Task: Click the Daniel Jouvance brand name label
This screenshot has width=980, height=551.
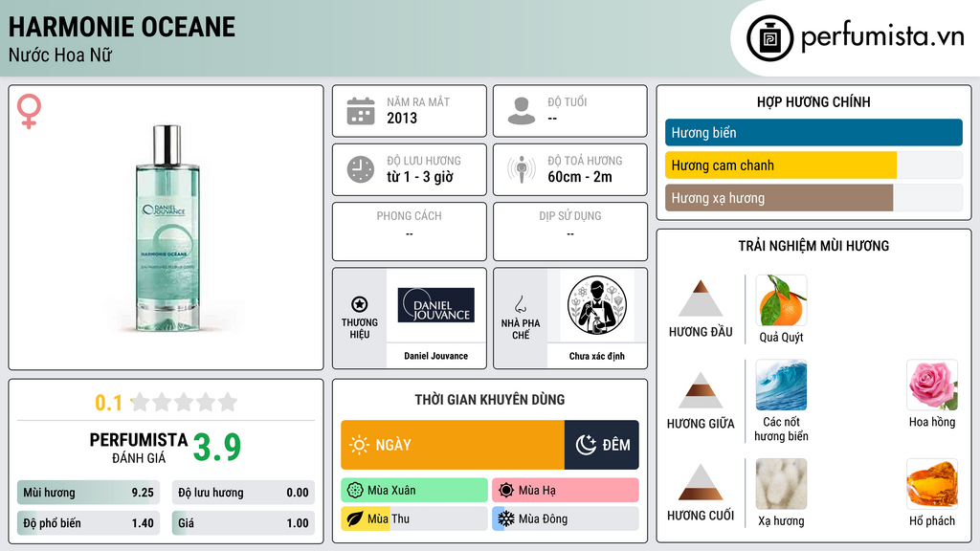Action: 435,356
